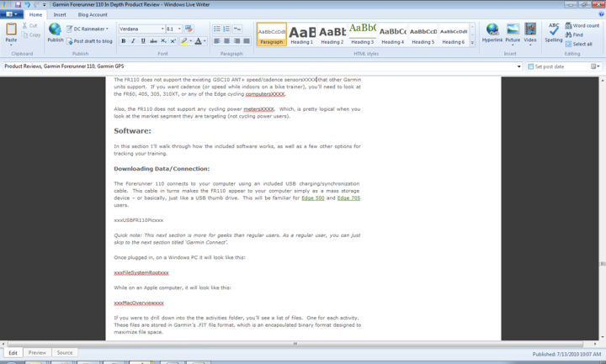Click the Paste clipboard icon
606x364 pixels.
(x=11, y=29)
